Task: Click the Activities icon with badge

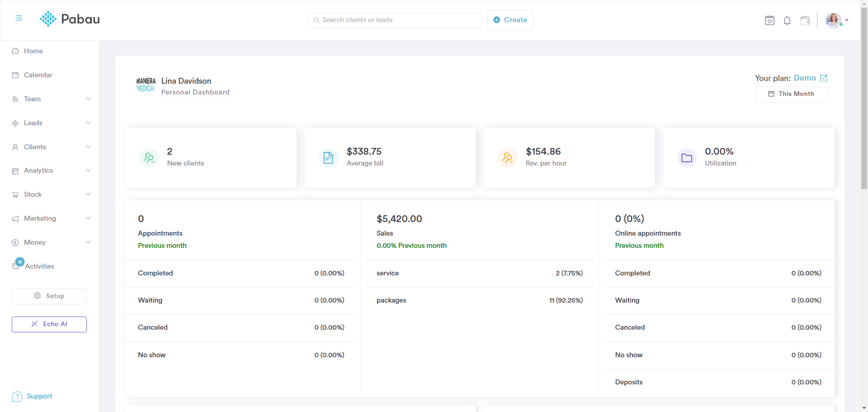Action: point(17,265)
